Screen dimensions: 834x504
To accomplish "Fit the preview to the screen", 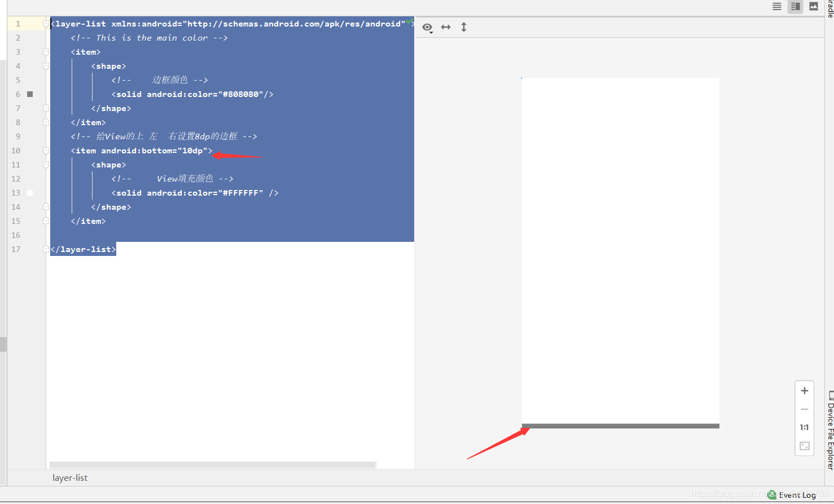I will pyautogui.click(x=805, y=446).
